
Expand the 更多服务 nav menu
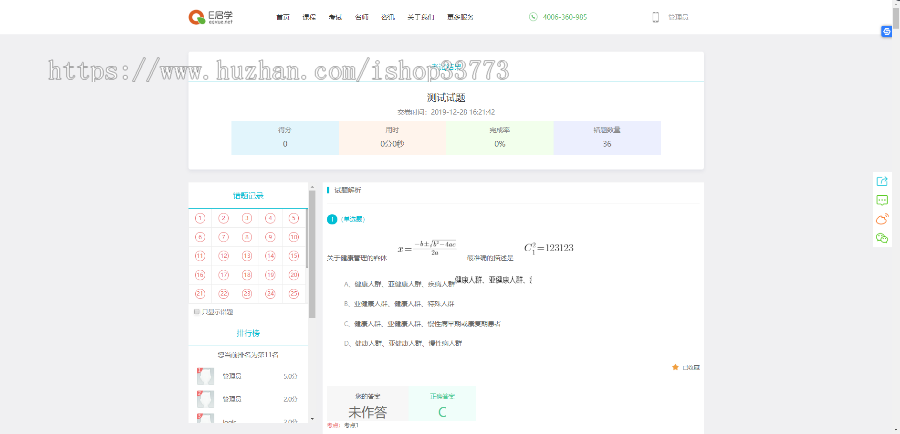(460, 17)
